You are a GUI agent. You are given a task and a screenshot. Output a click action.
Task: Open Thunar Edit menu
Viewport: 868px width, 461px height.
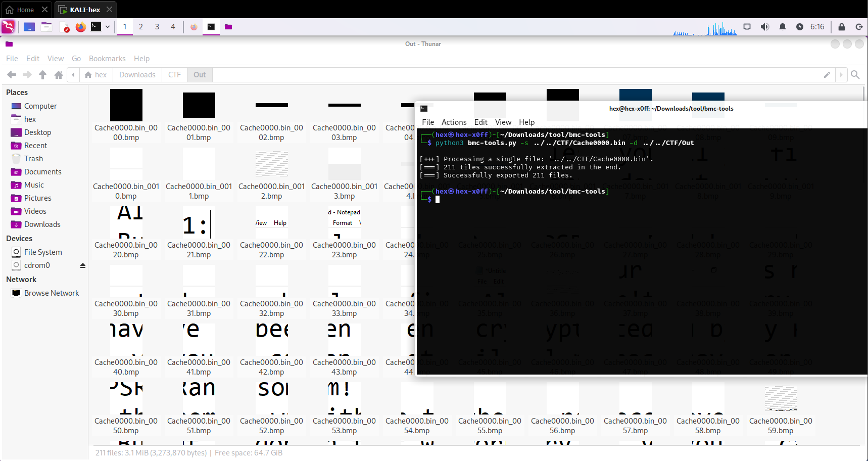point(33,59)
